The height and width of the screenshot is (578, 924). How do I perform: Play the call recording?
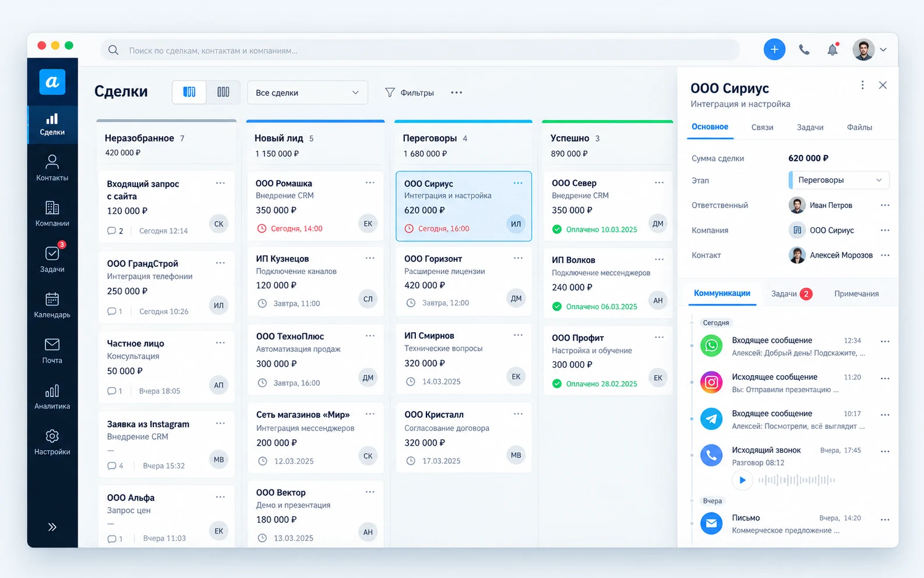[742, 480]
